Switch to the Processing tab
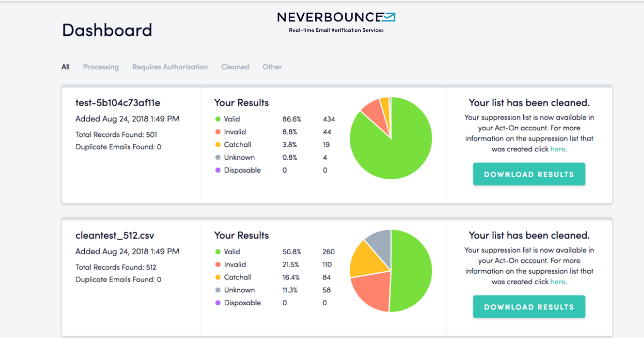Screen dimensions: 644x338 (x=101, y=67)
